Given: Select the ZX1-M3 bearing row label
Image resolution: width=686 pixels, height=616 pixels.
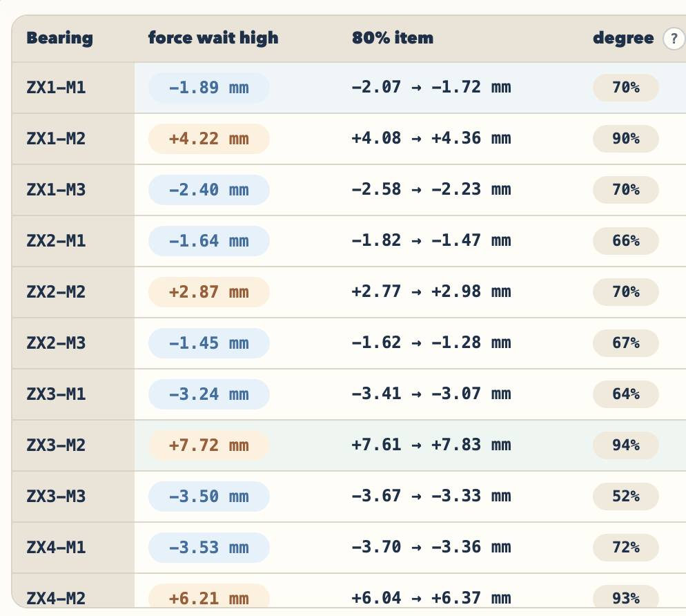Looking at the screenshot, I should [56, 190].
